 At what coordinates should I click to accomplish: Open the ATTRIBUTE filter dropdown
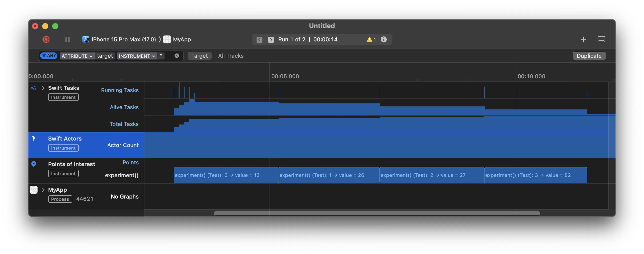point(77,56)
